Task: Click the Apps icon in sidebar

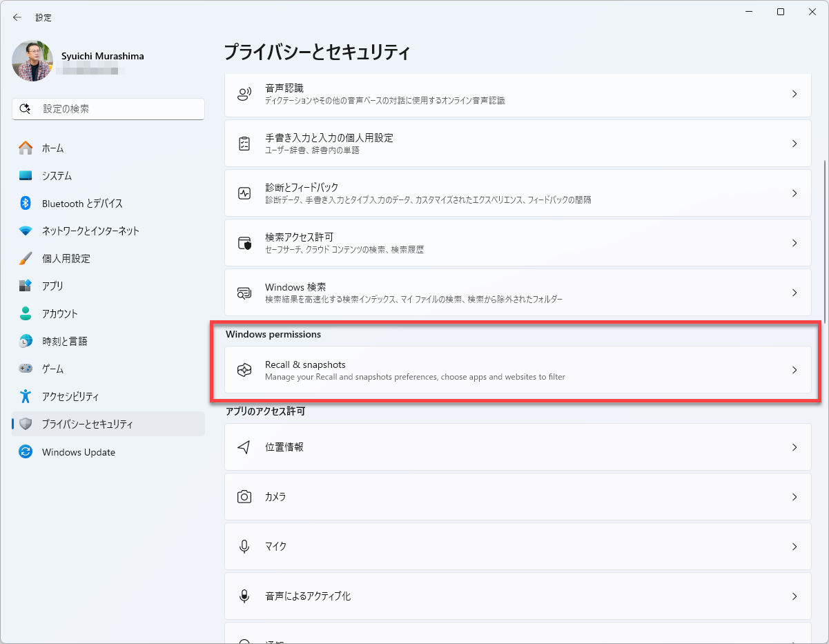Action: coord(26,286)
